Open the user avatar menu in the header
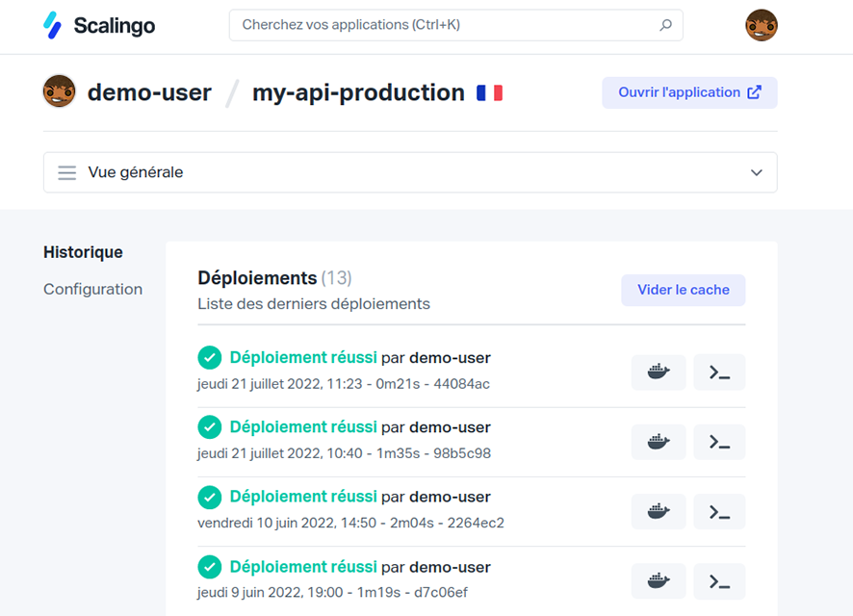853x616 pixels. tap(761, 25)
